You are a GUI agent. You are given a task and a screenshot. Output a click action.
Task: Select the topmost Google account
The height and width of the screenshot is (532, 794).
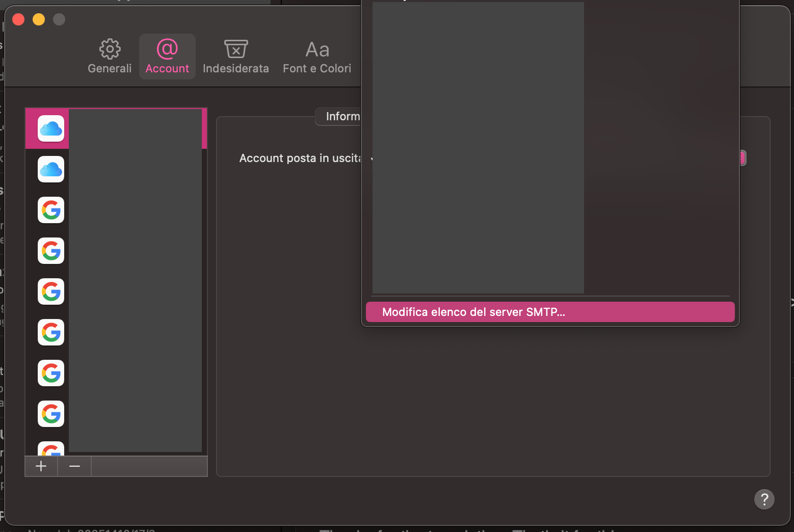click(x=50, y=210)
